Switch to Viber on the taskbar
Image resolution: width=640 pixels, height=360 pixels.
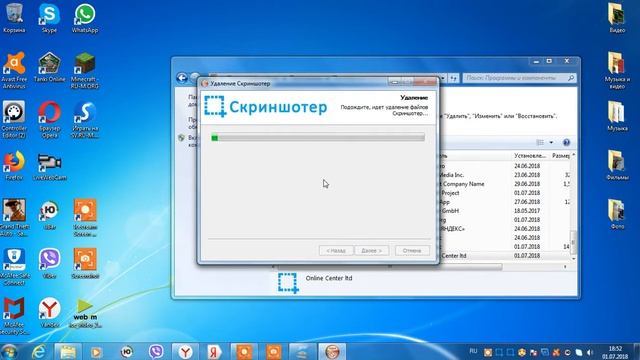[x=156, y=351]
